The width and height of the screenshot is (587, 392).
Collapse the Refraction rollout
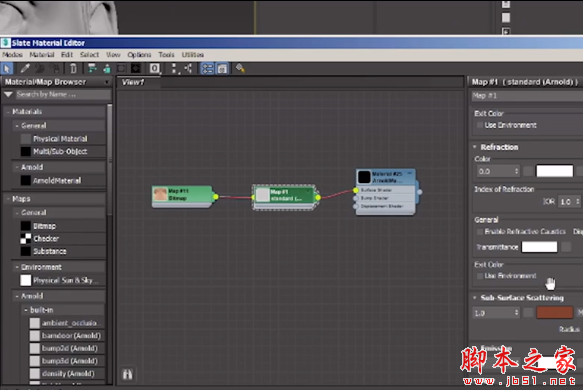[475, 148]
